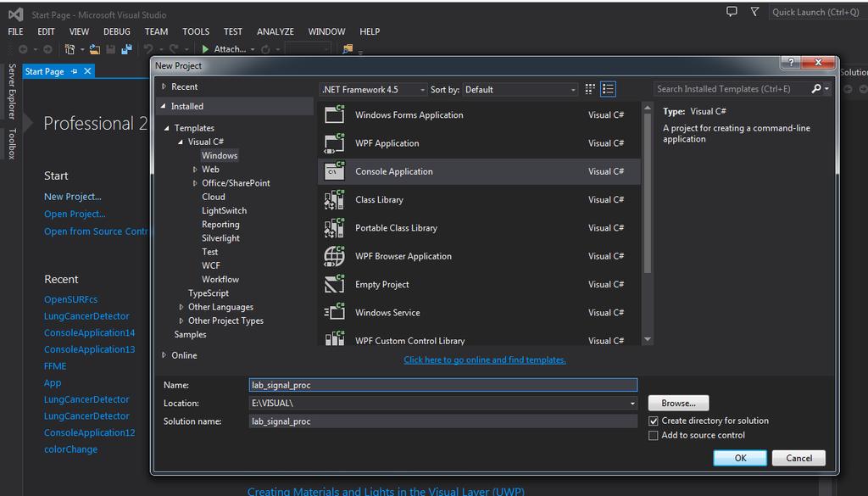Viewport: 868px width, 496px height.
Task: Open the Location path dropdown arrow
Action: click(x=632, y=404)
